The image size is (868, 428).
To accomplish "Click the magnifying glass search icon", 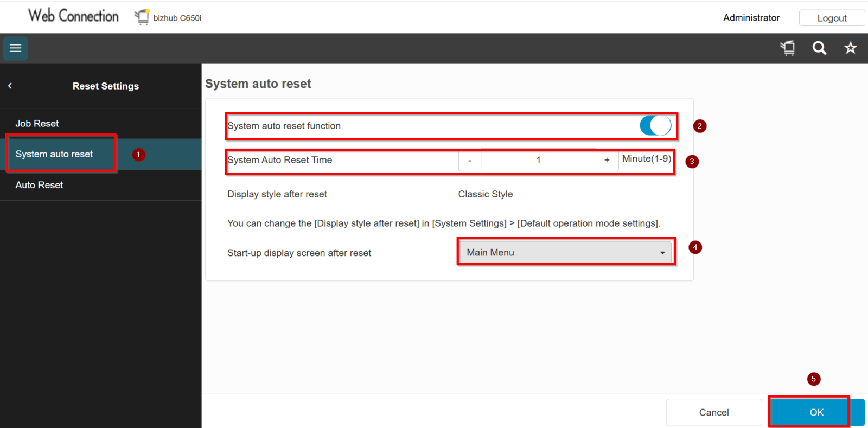I will coord(819,48).
